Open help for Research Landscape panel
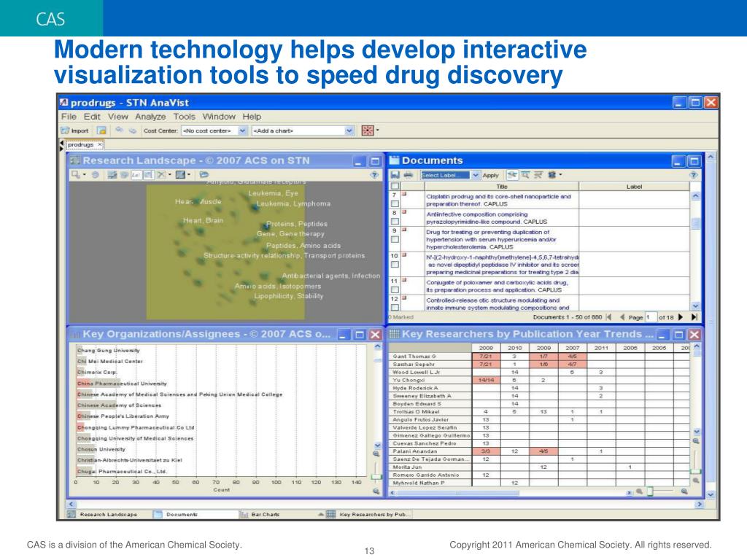 374,175
